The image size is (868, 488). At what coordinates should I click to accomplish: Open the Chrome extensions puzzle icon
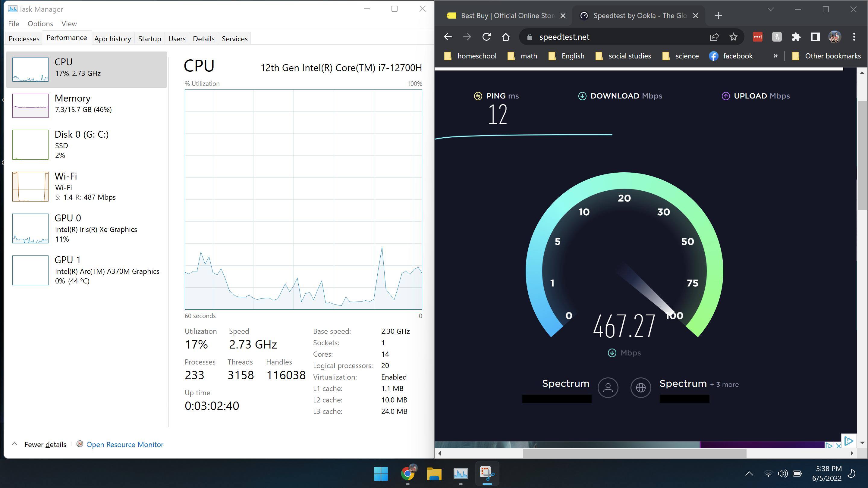796,37
